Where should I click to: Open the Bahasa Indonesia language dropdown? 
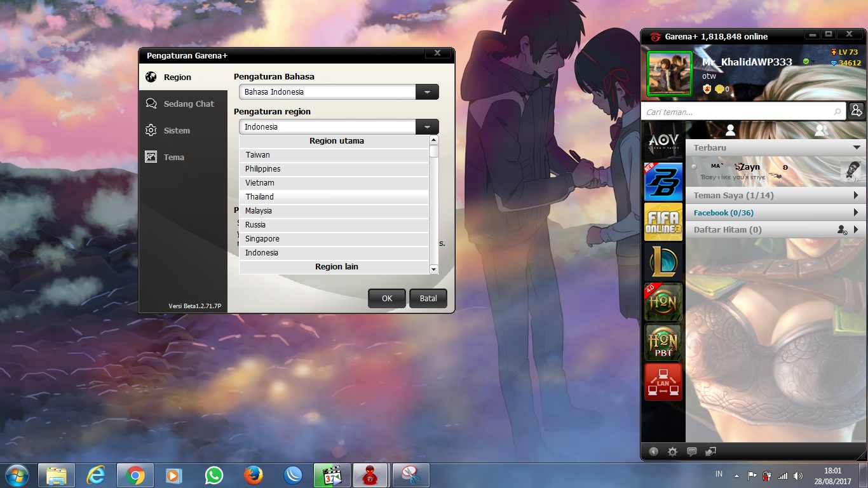click(x=339, y=92)
